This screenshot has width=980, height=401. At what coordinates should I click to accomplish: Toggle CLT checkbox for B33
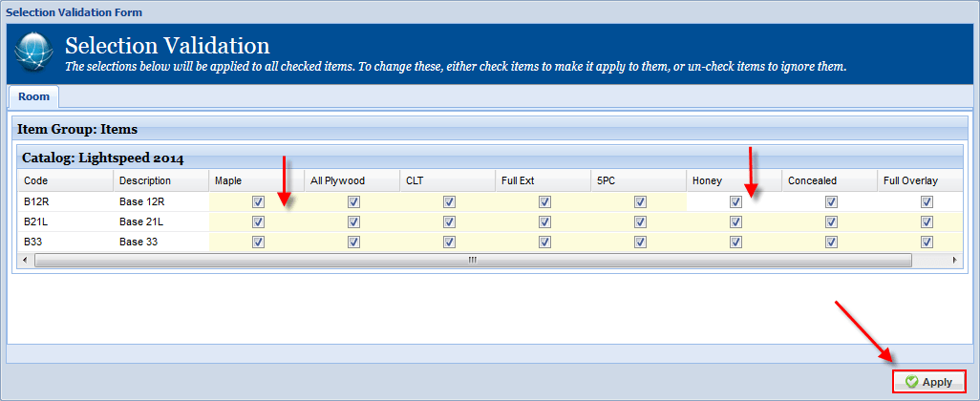click(x=449, y=242)
